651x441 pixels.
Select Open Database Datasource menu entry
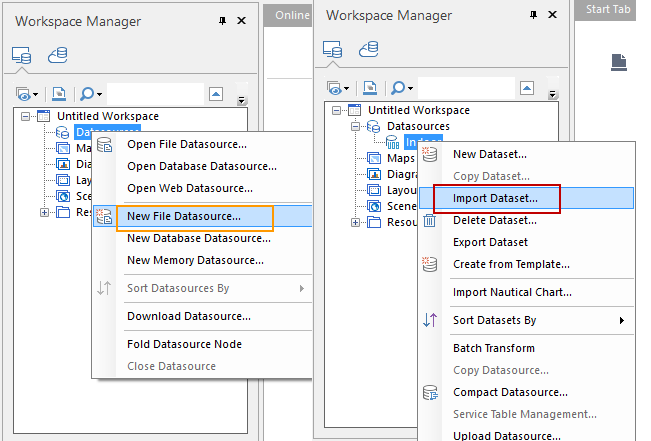click(x=188, y=166)
